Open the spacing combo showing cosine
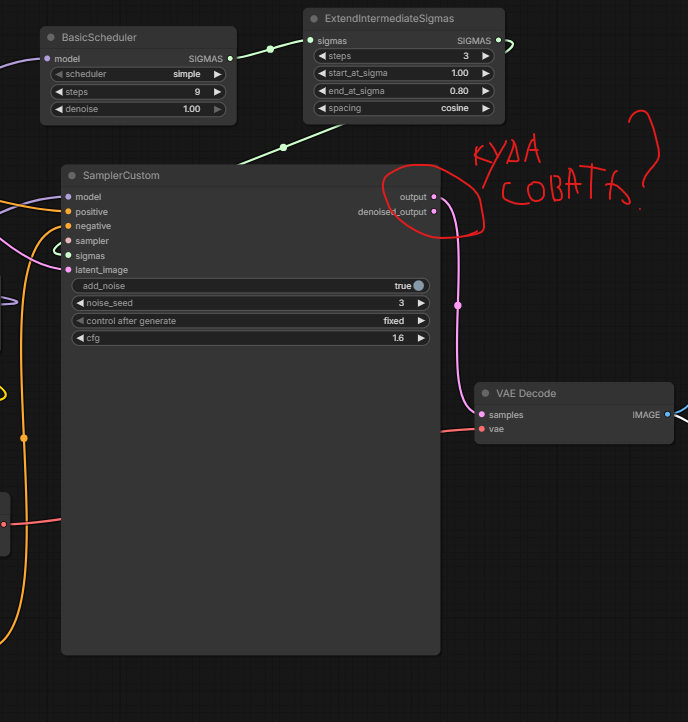Screen dimensions: 688x722 [403, 108]
